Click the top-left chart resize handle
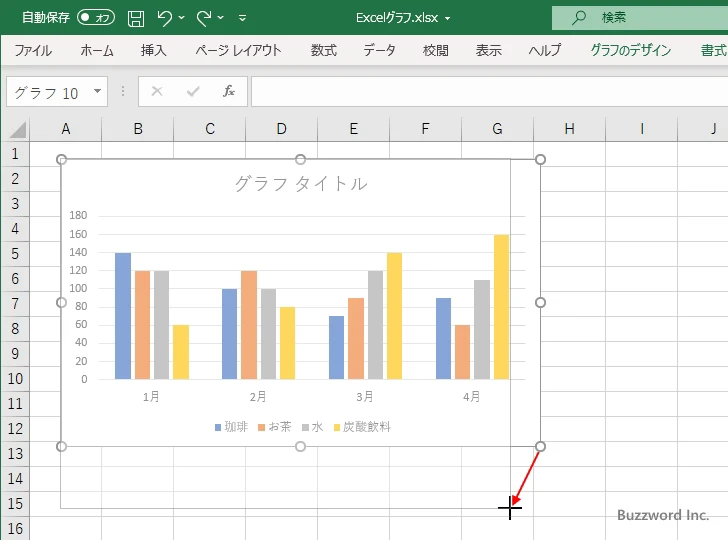The height and width of the screenshot is (540, 728). (61, 160)
